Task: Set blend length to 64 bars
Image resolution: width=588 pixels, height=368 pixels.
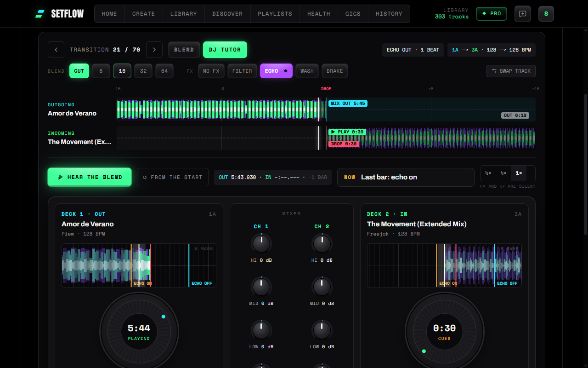Action: (x=164, y=71)
